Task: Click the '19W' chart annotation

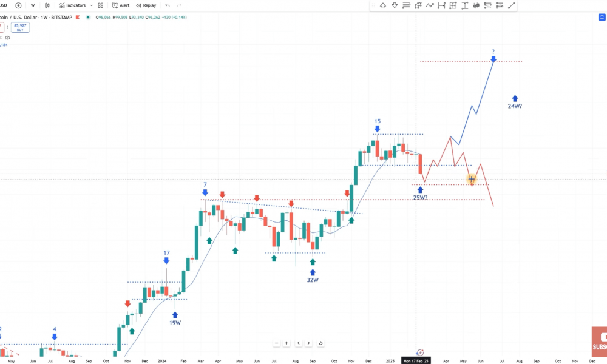Action: coord(175,323)
